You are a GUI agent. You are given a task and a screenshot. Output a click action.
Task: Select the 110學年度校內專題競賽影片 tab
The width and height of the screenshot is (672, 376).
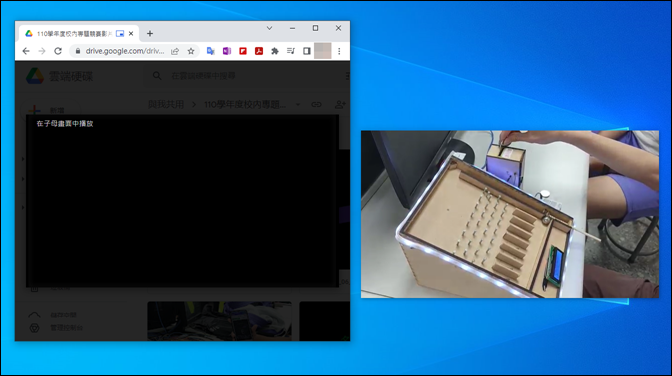(x=74, y=33)
